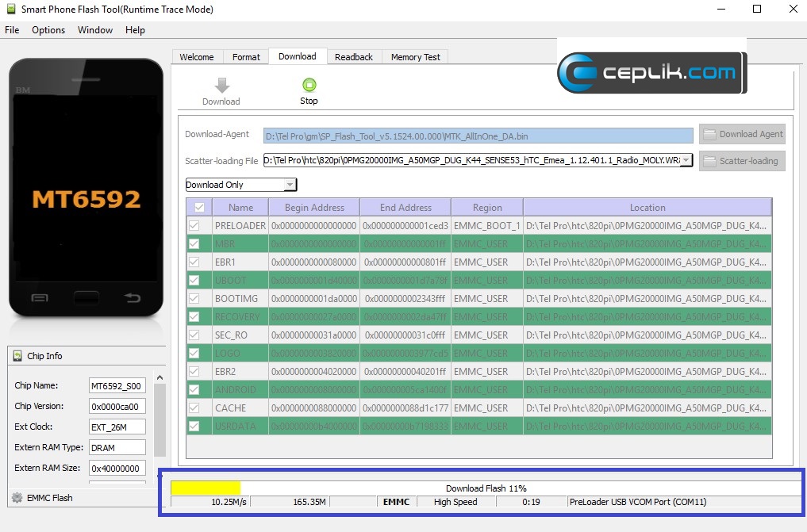Viewport: 807px width, 532px height.
Task: Toggle the CACHE row checkbox
Action: point(194,408)
